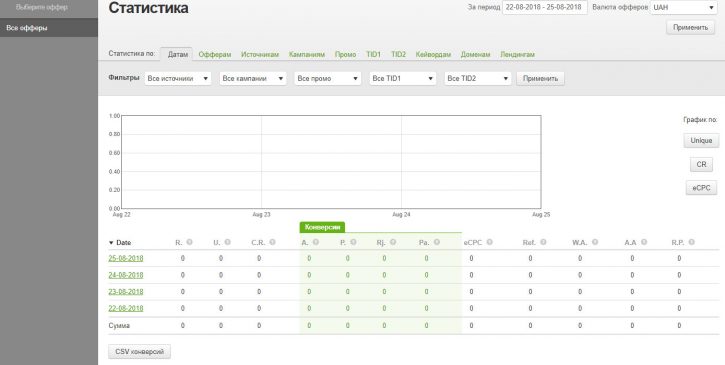This screenshot has width=725, height=365.
Task: Click the help icon next to U. column
Action: pyautogui.click(x=227, y=242)
